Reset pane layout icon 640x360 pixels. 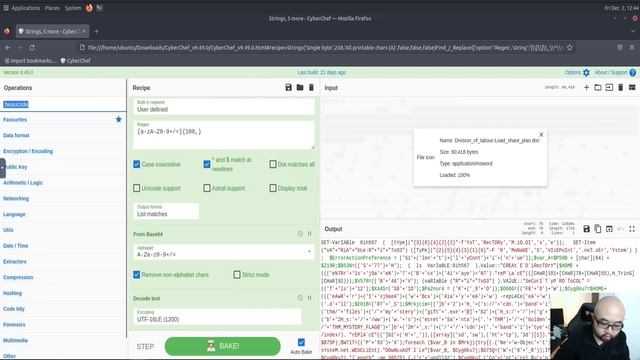(x=632, y=87)
